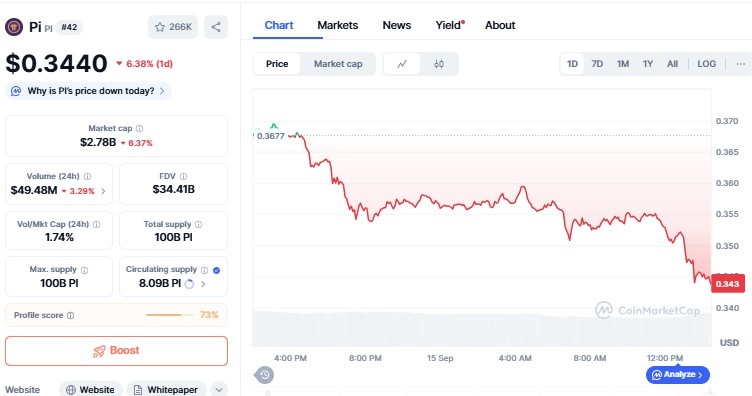The image size is (752, 396).
Task: Expand more website links dropdown arrow
Action: (219, 390)
